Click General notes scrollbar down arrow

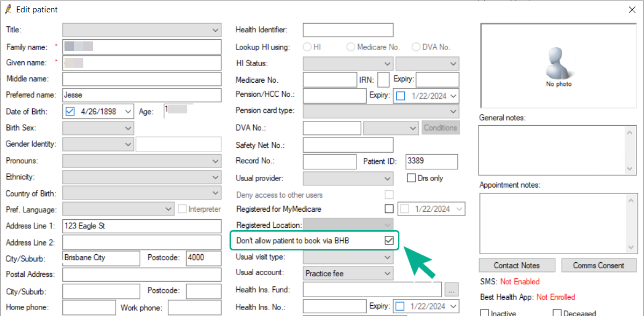629,169
